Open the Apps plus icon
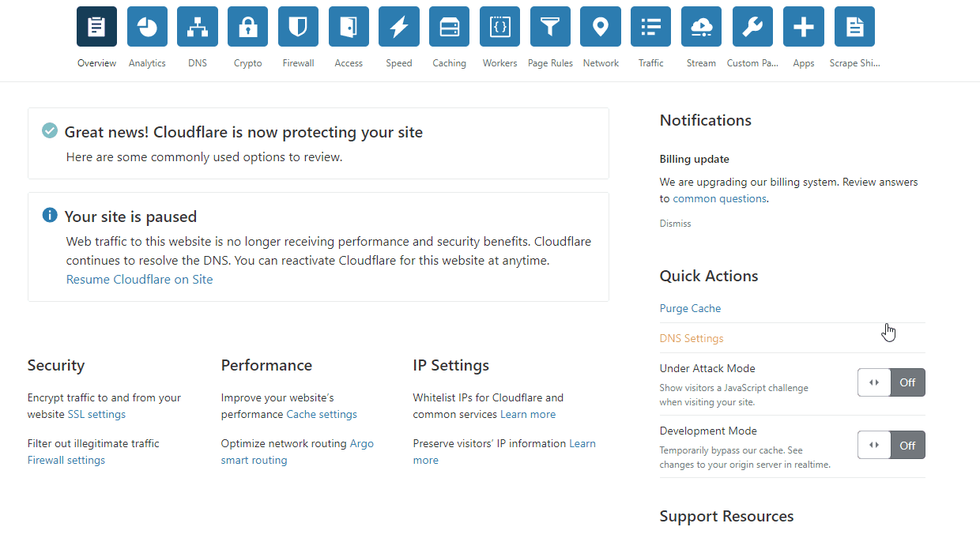The width and height of the screenshot is (980, 542). 804,27
